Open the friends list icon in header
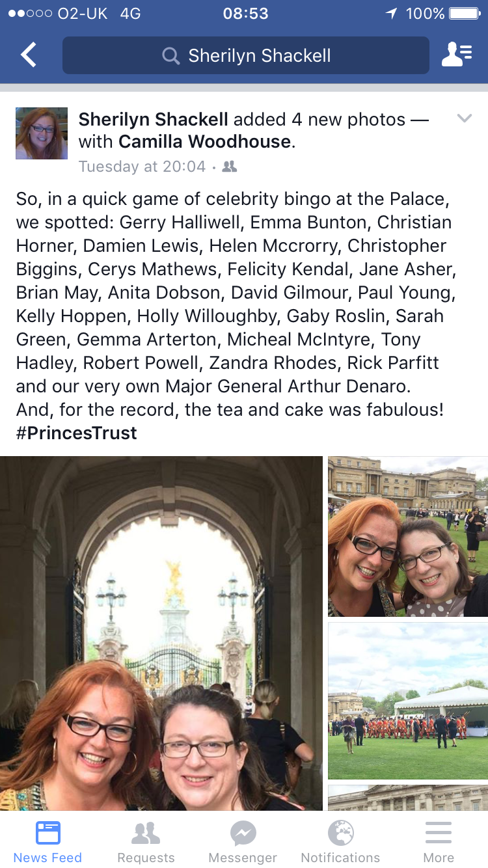 [x=457, y=55]
